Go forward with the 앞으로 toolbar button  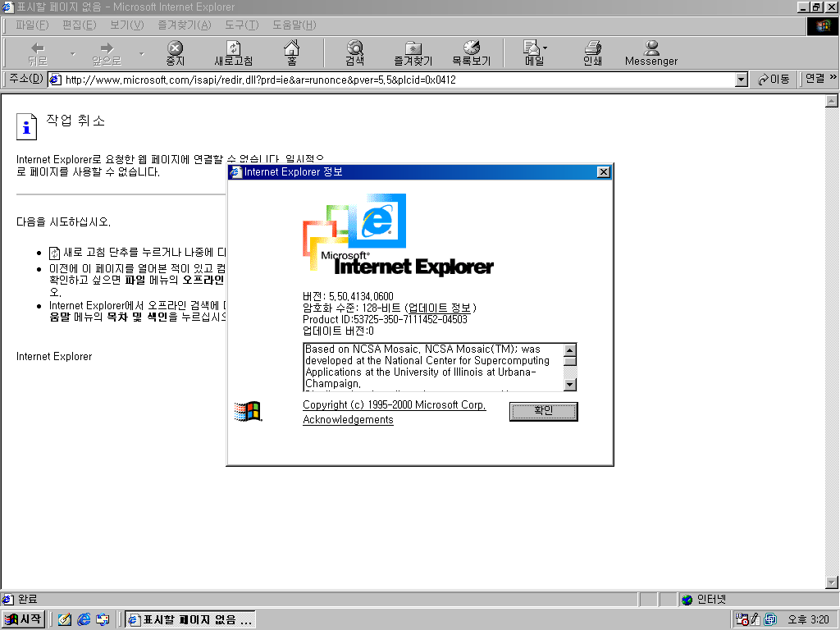tap(107, 53)
